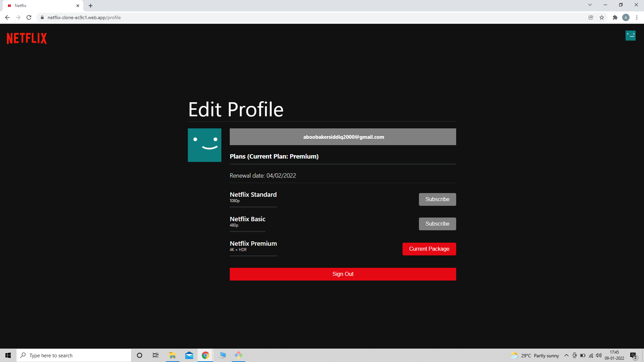644x362 pixels.
Task: Reload the current page
Action: (29, 17)
